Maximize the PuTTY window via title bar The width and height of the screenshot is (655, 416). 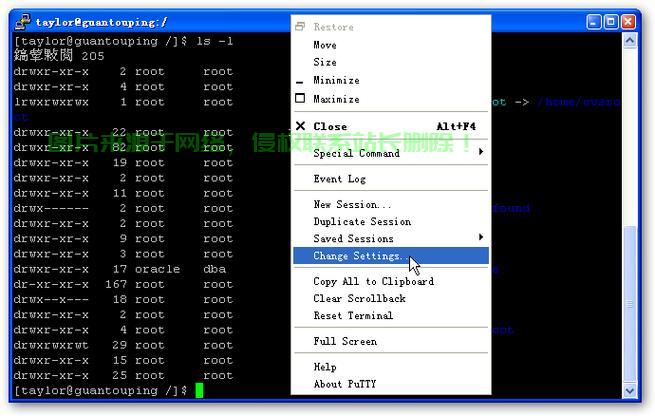point(611,22)
